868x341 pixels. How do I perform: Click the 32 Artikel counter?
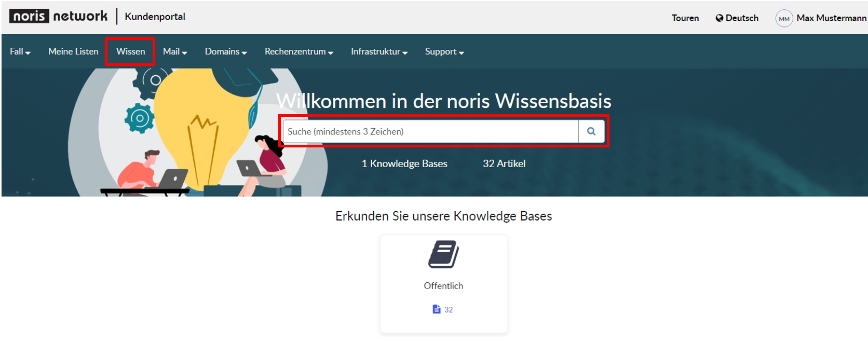coord(504,163)
